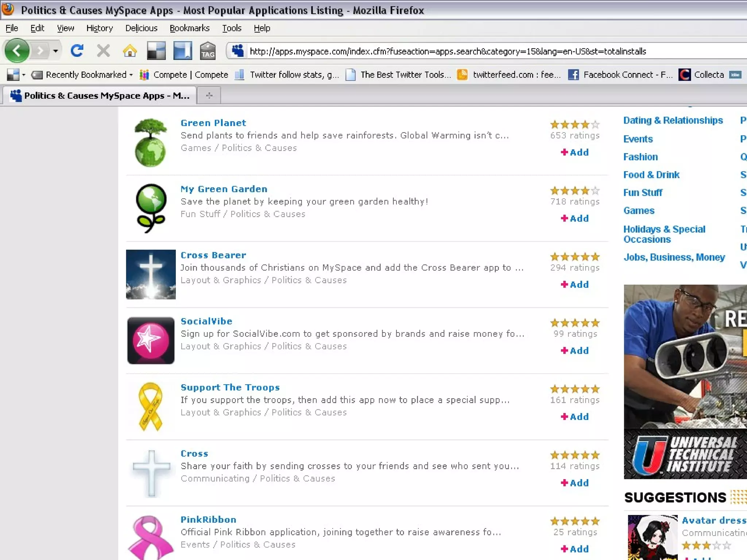Reload the page with the refresh icon
Image resolution: width=747 pixels, height=560 pixels.
(77, 51)
